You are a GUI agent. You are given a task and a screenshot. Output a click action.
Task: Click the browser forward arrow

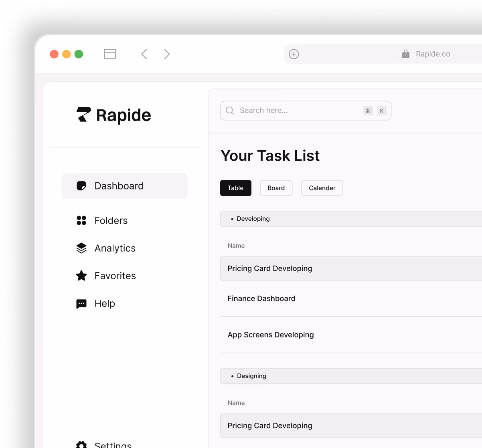tap(167, 54)
